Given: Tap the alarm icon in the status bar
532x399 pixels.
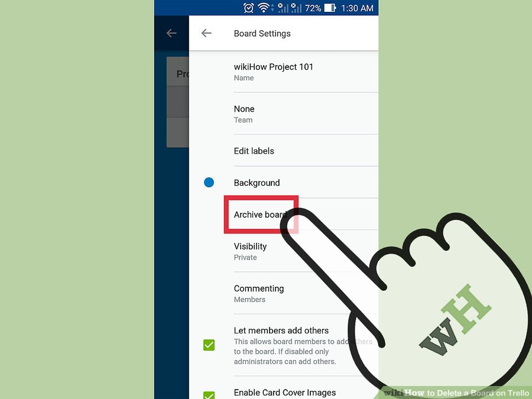Looking at the screenshot, I should pyautogui.click(x=248, y=8).
